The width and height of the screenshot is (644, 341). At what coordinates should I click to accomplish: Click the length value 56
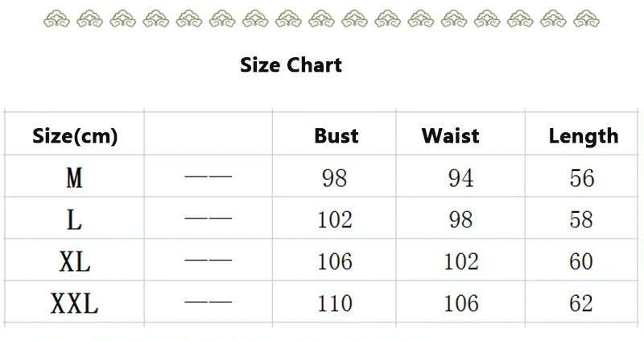tap(581, 177)
